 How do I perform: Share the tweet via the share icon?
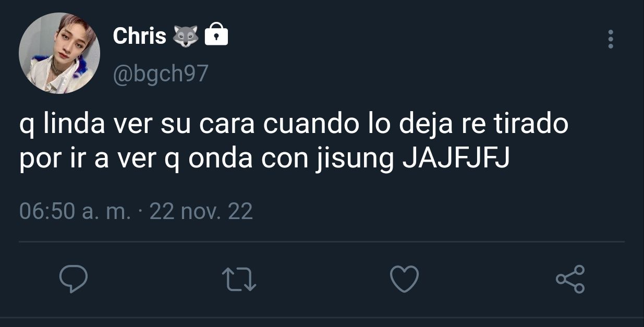pyautogui.click(x=570, y=279)
